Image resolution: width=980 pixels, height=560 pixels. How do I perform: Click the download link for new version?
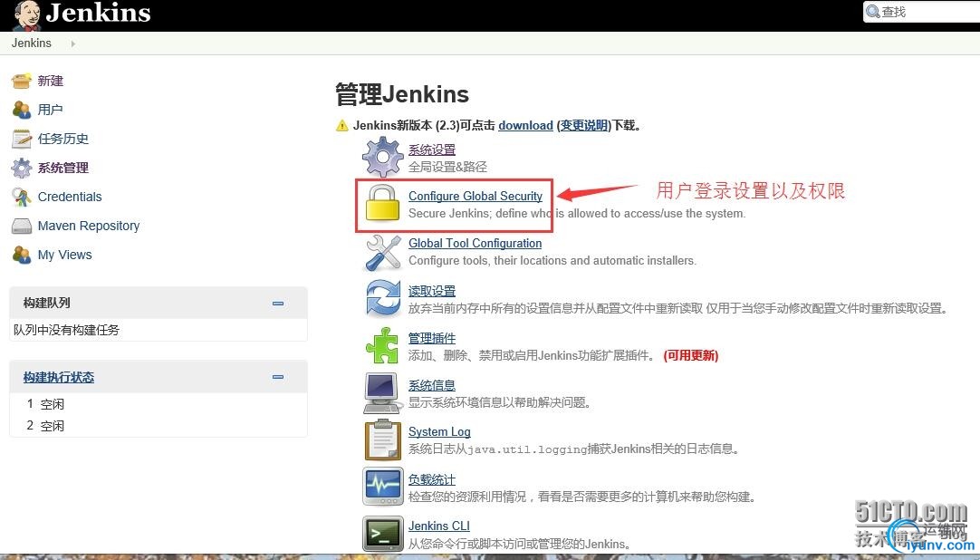click(525, 126)
